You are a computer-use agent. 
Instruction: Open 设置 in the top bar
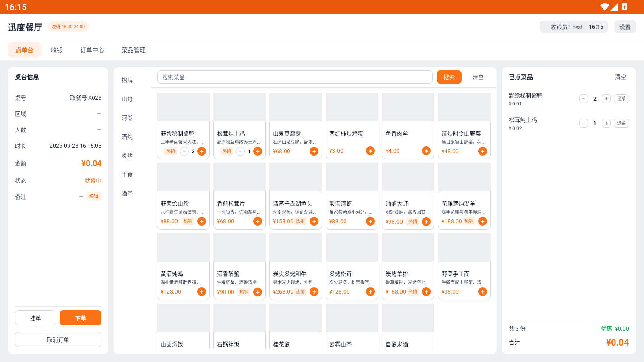(x=625, y=27)
